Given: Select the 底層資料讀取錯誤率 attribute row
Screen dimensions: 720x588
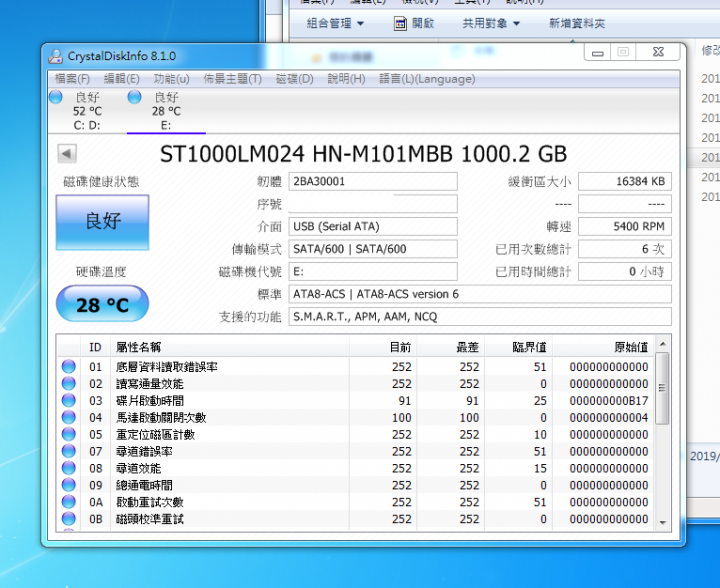Looking at the screenshot, I should [355, 366].
